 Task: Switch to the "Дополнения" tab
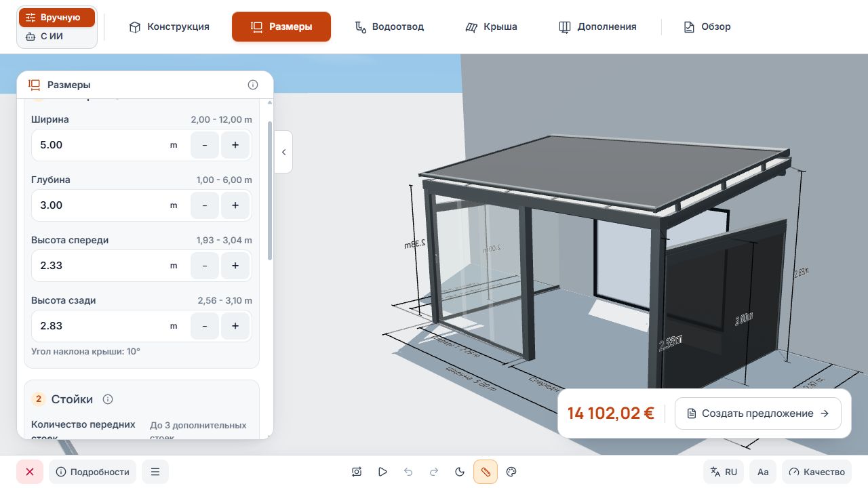pyautogui.click(x=597, y=27)
